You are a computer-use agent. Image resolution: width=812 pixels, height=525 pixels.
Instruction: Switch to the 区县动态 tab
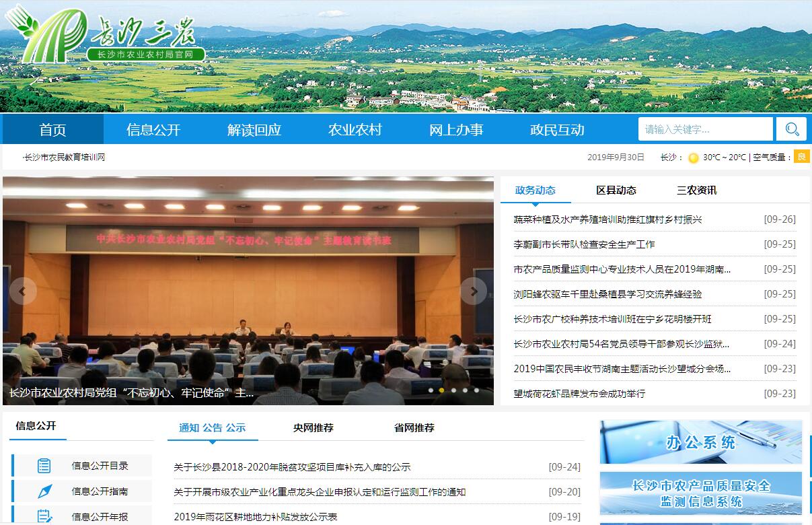tap(616, 190)
